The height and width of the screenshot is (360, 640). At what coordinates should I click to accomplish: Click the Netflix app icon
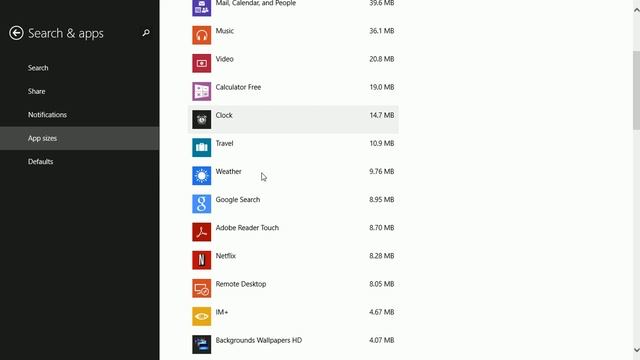pos(202,260)
